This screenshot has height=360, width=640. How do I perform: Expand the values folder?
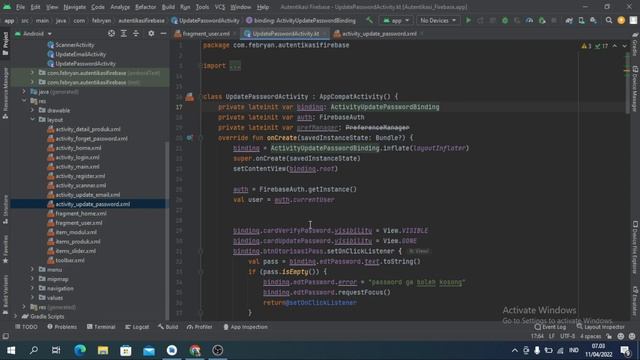coord(32,298)
